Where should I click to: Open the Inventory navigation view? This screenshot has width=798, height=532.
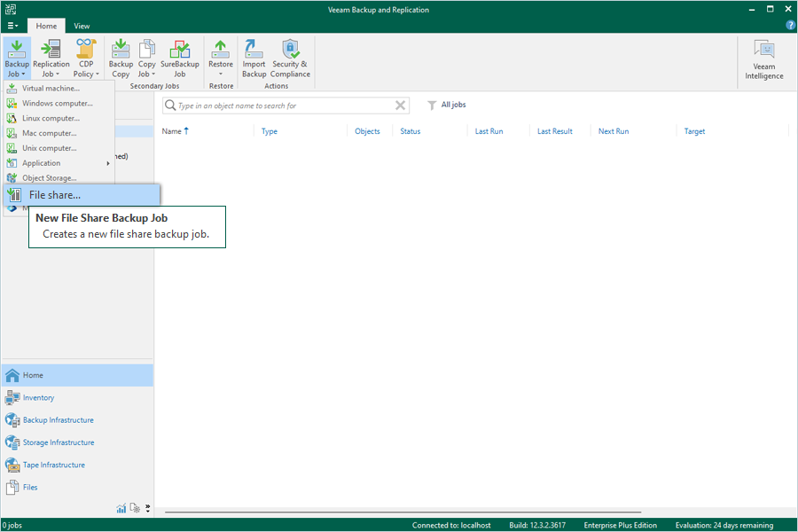pyautogui.click(x=77, y=397)
